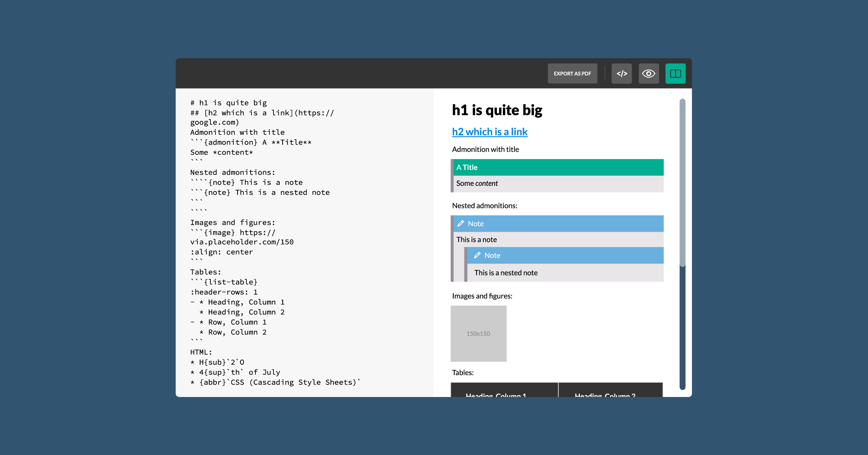The image size is (868, 455).
Task: Click the green 'A Title' admonition header
Action: pyautogui.click(x=558, y=167)
